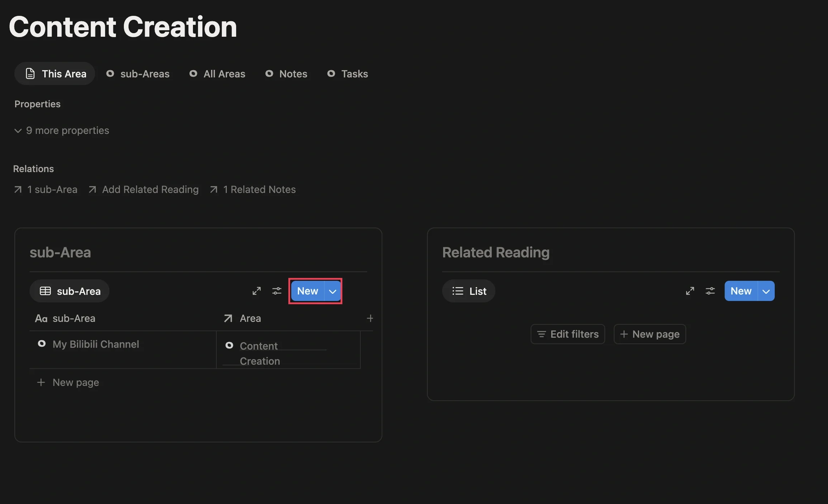This screenshot has width=828, height=504.
Task: Open the 1 sub-Area relation link
Action: point(46,189)
